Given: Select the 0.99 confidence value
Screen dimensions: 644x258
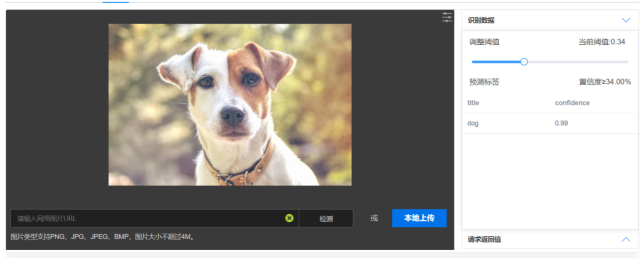Looking at the screenshot, I should 561,123.
